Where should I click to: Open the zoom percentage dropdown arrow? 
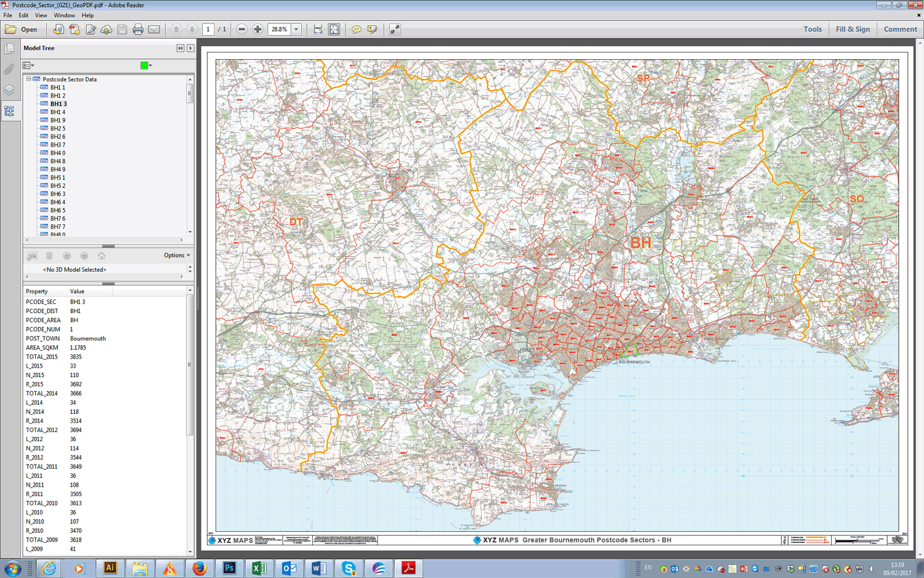coord(296,29)
